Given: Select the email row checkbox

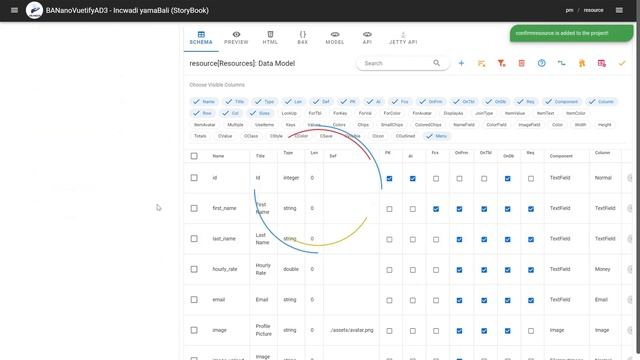Looking at the screenshot, I should coord(194,300).
